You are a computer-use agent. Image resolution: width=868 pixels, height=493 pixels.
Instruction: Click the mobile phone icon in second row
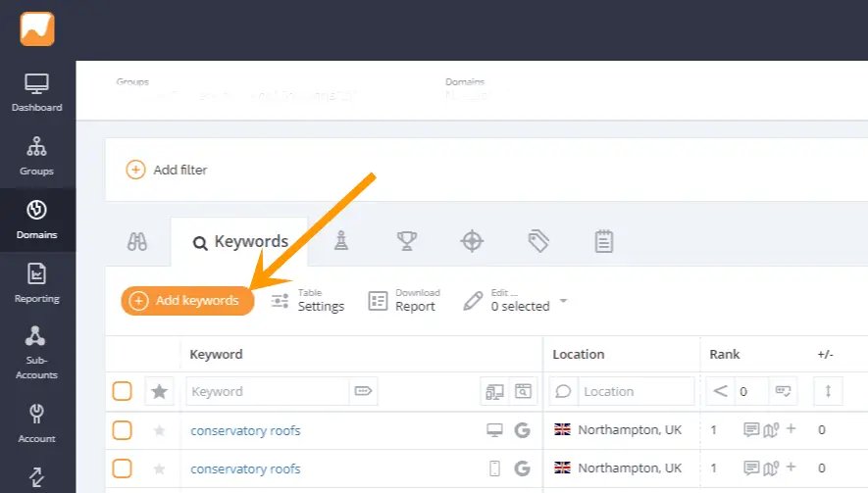[494, 468]
